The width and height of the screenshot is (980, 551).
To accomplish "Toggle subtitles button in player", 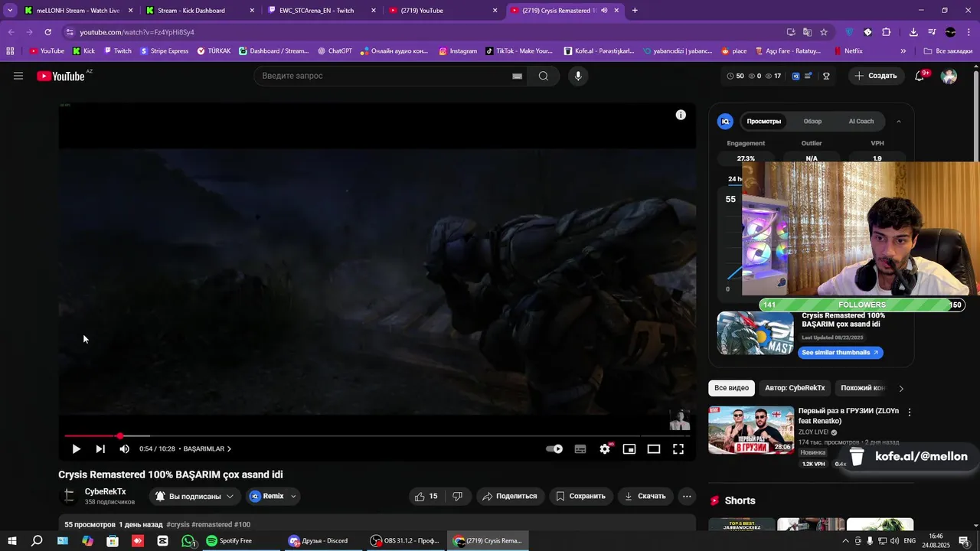I will (580, 449).
